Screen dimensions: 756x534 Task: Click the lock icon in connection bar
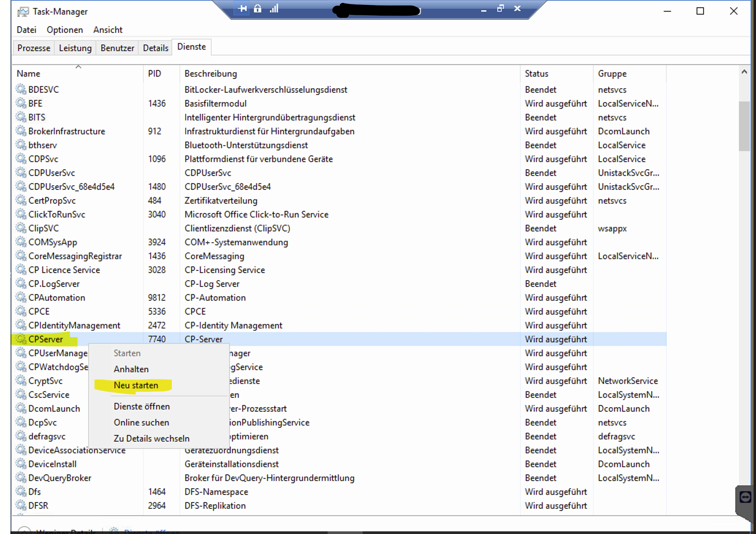coord(257,8)
